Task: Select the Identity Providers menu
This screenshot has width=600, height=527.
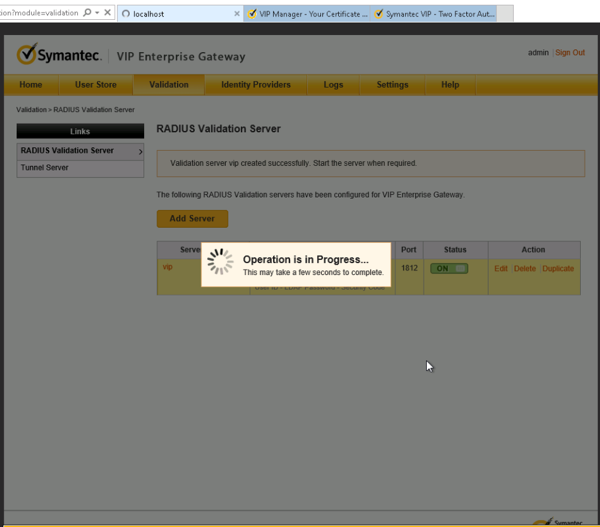Action: (255, 85)
